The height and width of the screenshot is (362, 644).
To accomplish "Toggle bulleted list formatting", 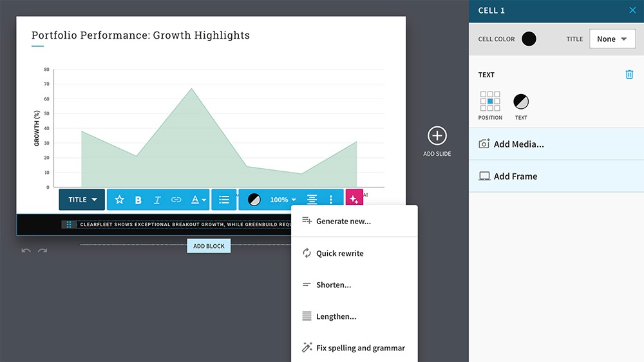I will [x=224, y=200].
